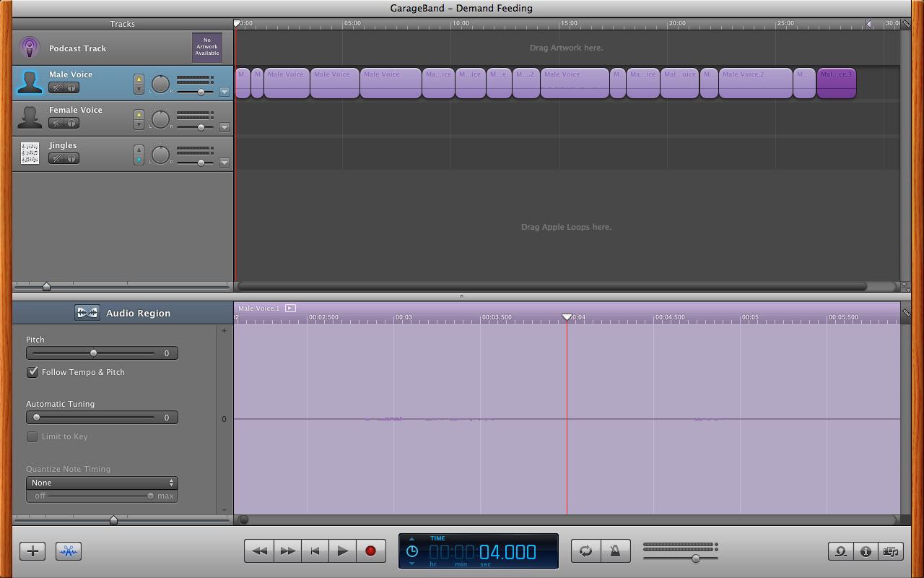Add a new track with plus button
The image size is (924, 578).
(x=32, y=551)
